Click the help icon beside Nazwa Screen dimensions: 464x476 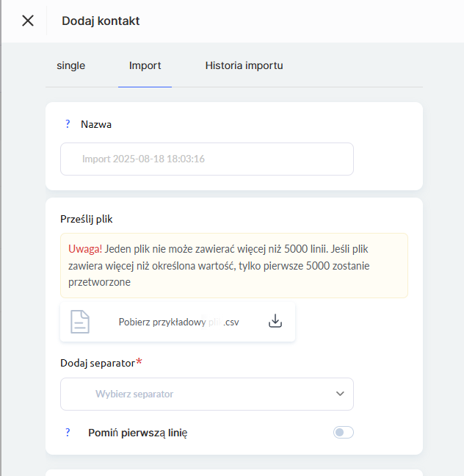click(67, 124)
